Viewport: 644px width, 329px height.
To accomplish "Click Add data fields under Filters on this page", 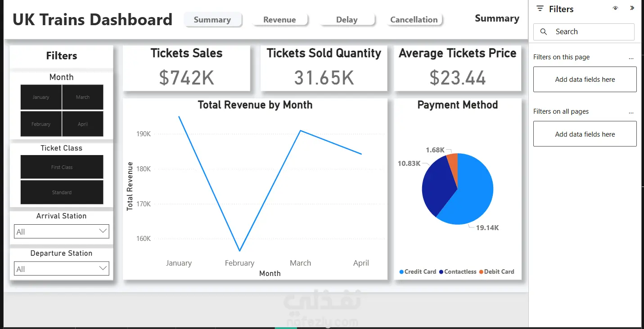I will point(585,80).
